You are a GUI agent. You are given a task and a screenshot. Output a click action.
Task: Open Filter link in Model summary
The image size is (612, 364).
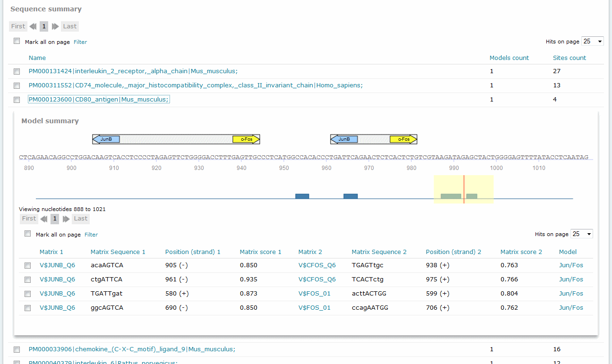91,235
